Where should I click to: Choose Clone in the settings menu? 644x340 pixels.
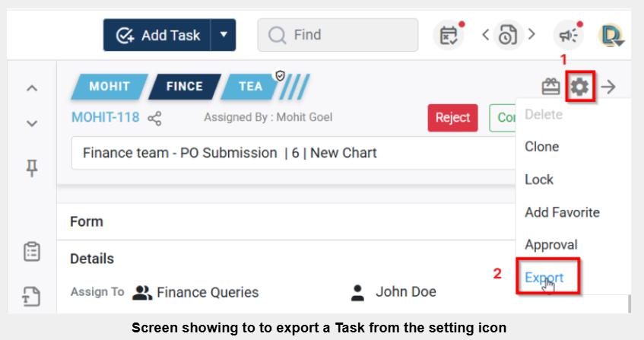point(541,147)
